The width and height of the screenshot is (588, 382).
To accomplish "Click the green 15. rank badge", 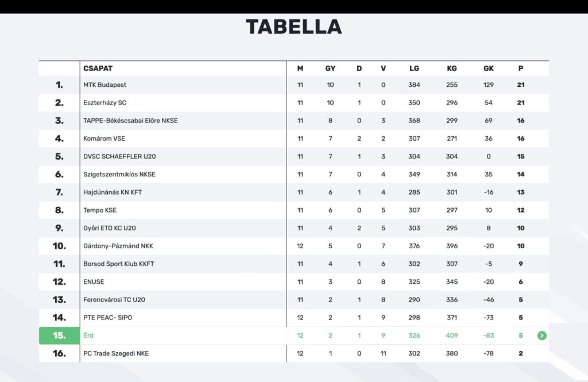I will [59, 335].
